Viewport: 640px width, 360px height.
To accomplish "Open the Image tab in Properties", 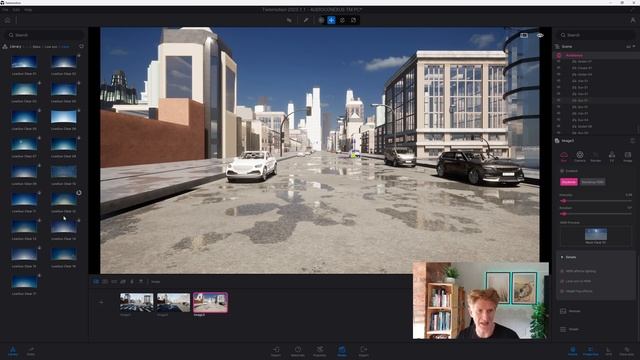I will tap(627, 156).
